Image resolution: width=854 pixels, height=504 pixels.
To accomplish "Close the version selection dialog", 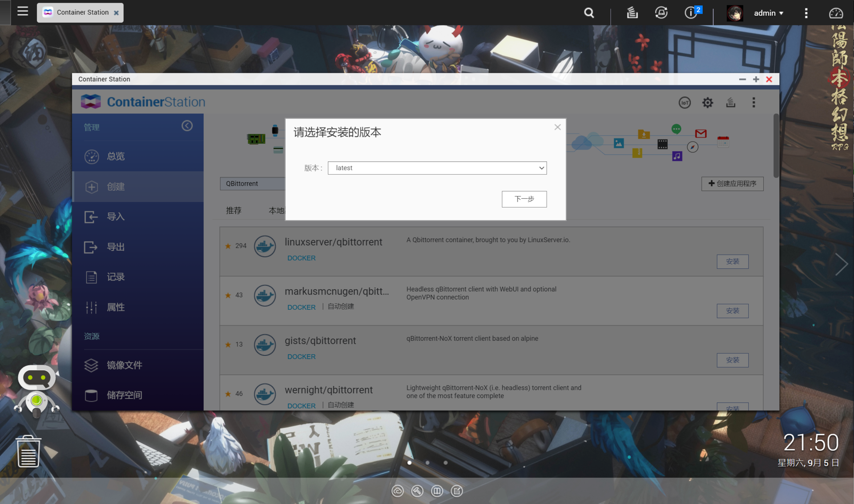I will (x=557, y=128).
